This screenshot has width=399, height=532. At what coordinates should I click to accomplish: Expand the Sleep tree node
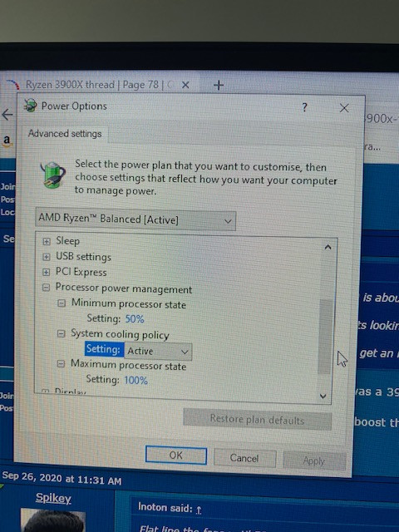click(x=47, y=241)
